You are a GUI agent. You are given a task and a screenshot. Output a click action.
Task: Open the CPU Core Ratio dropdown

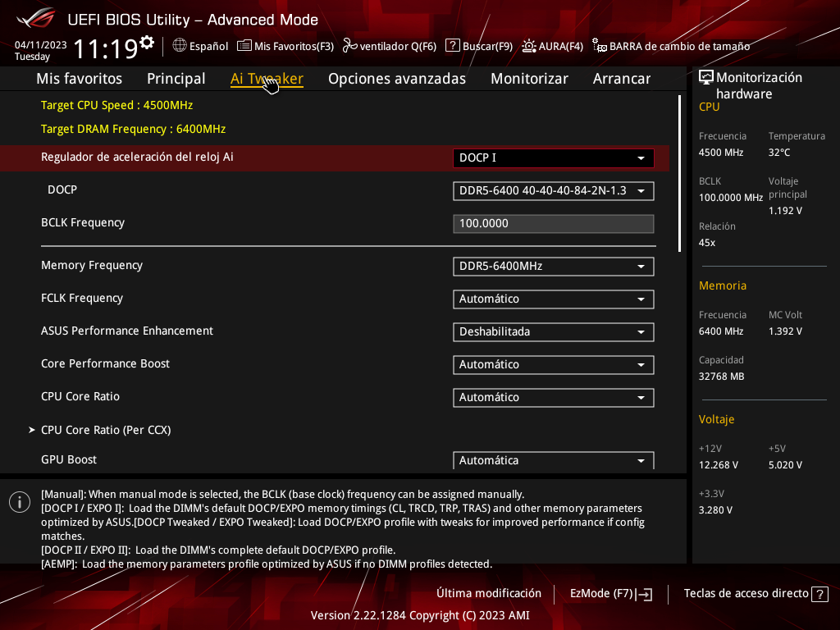pos(554,398)
